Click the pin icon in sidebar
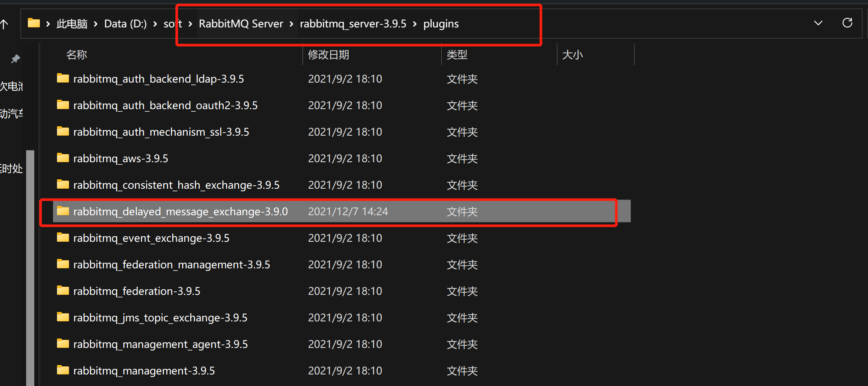Viewport: 868px width, 386px height. coord(16,59)
